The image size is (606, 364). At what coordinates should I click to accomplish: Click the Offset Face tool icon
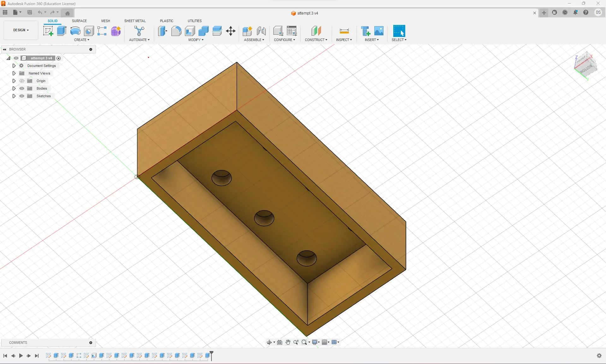coord(217,31)
